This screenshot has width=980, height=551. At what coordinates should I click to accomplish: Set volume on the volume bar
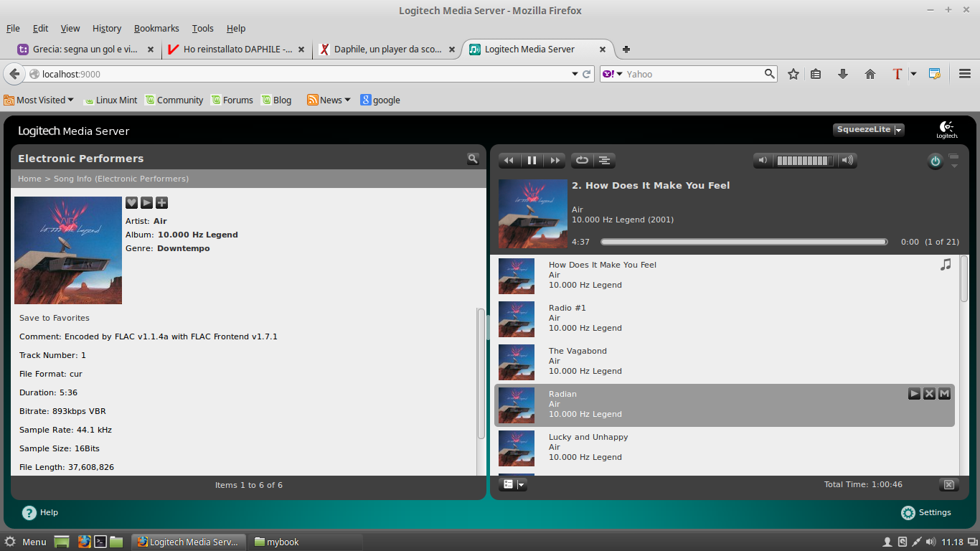click(805, 161)
